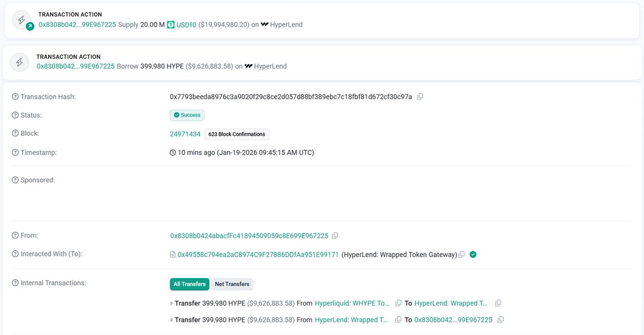Click the help icon beside Transaction Hash
Image resolution: width=644 pixels, height=335 pixels.
coord(15,97)
